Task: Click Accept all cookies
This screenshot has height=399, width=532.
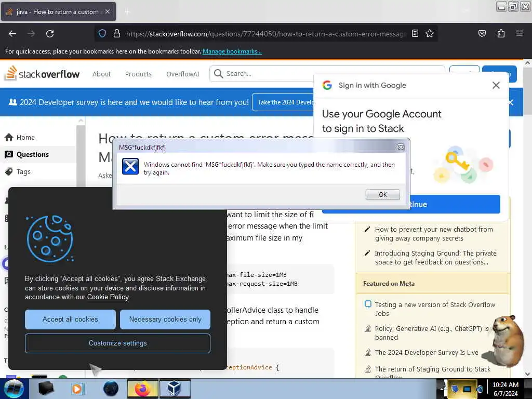Action: coord(70,320)
